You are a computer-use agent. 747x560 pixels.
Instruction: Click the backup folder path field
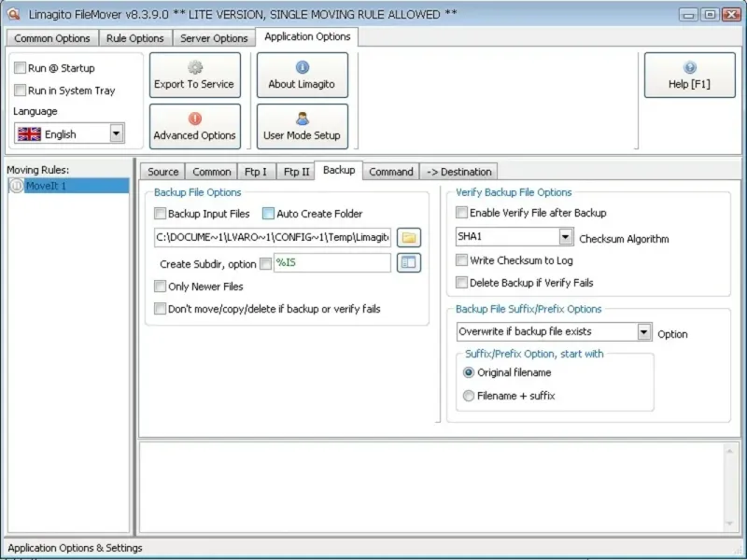(273, 237)
